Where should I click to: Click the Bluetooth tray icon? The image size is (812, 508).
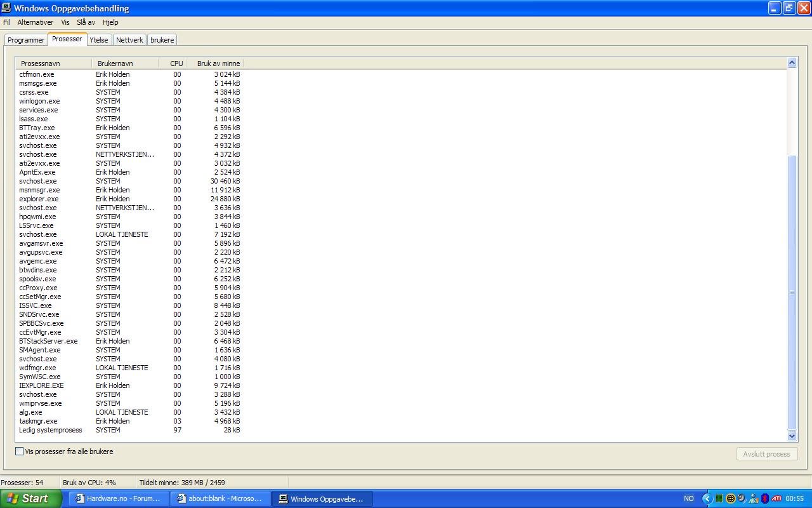click(765, 498)
